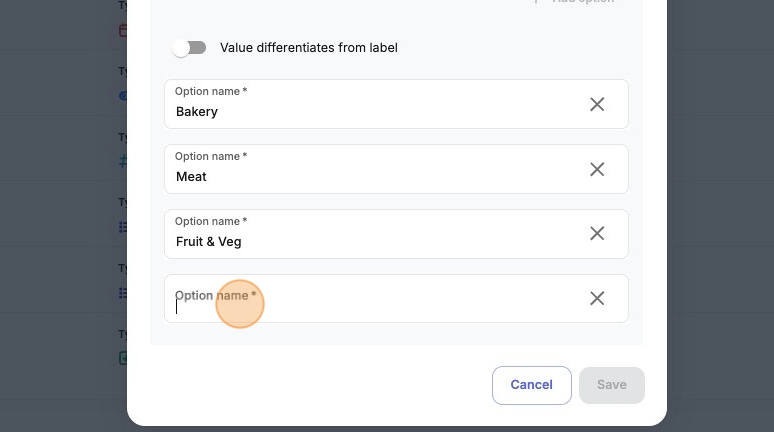Click the partially visible Add option button
This screenshot has width=774, height=432.
click(575, 1)
